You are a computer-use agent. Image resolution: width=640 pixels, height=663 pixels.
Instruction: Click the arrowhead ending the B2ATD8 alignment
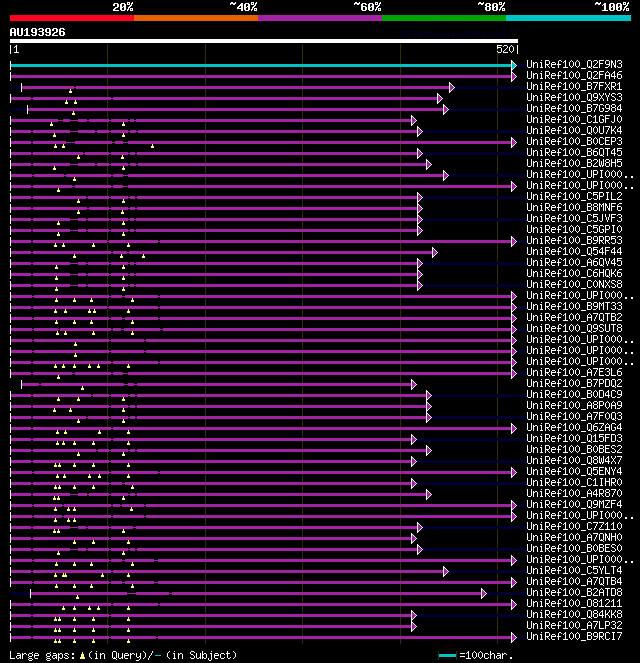click(484, 594)
